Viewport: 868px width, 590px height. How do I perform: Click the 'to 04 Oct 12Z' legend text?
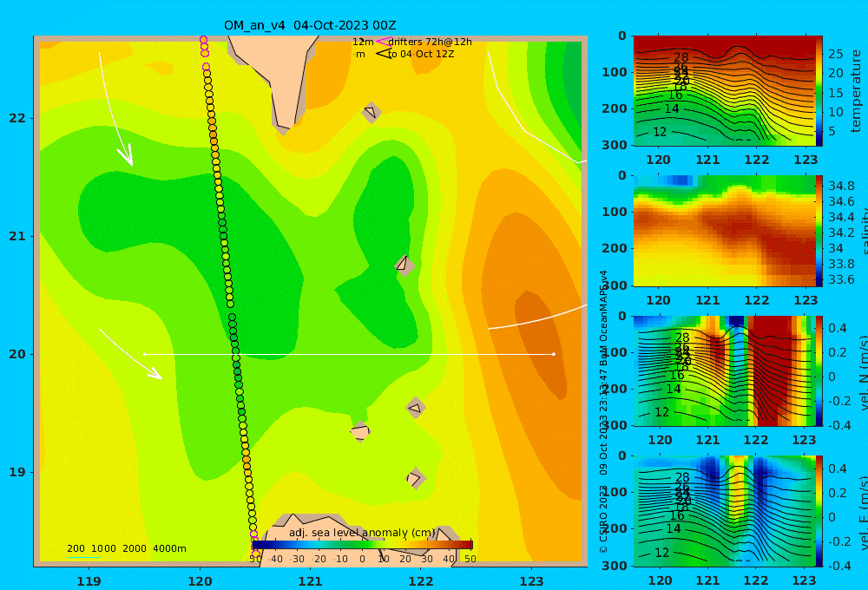pyautogui.click(x=421, y=54)
